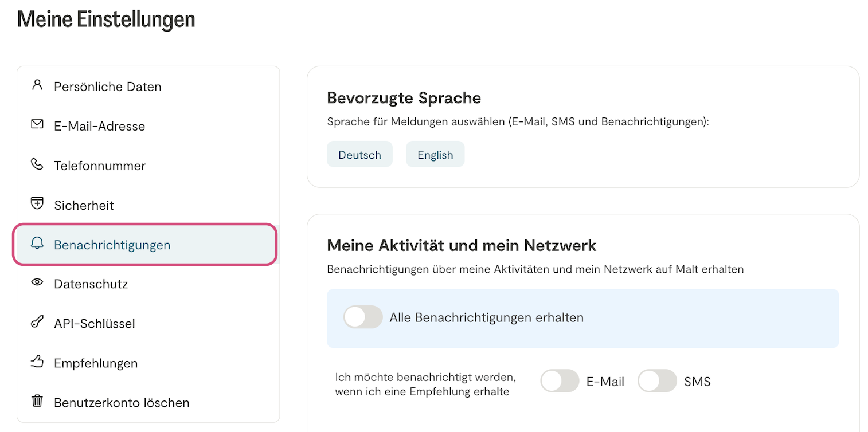This screenshot has width=868, height=432.
Task: Click the key icon for API-Schlüssel
Action: (x=37, y=323)
